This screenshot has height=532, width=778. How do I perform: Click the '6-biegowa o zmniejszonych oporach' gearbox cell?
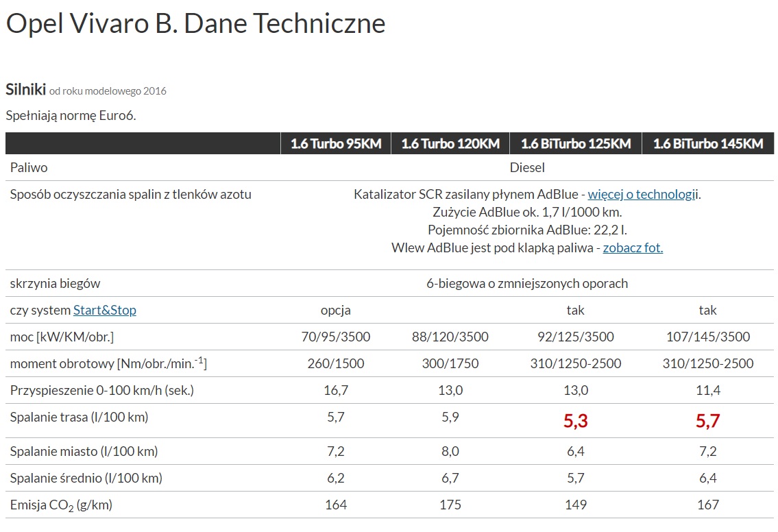tap(527, 283)
